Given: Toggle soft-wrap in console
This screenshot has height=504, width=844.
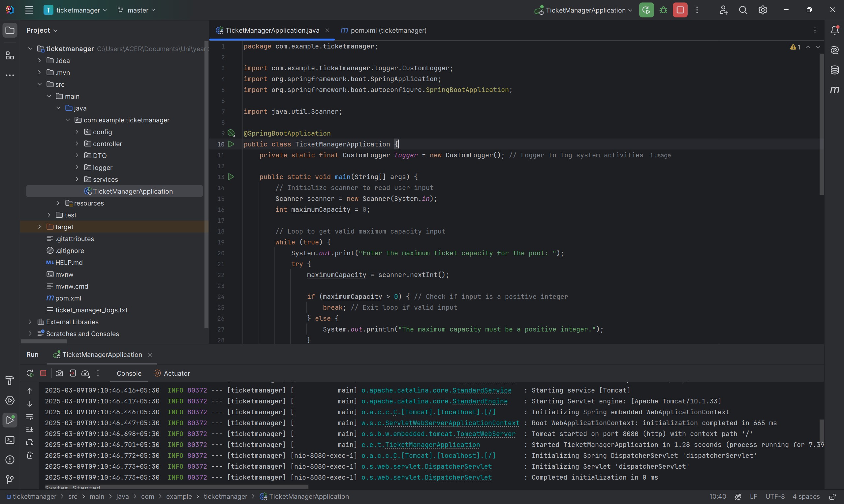Looking at the screenshot, I should [30, 417].
